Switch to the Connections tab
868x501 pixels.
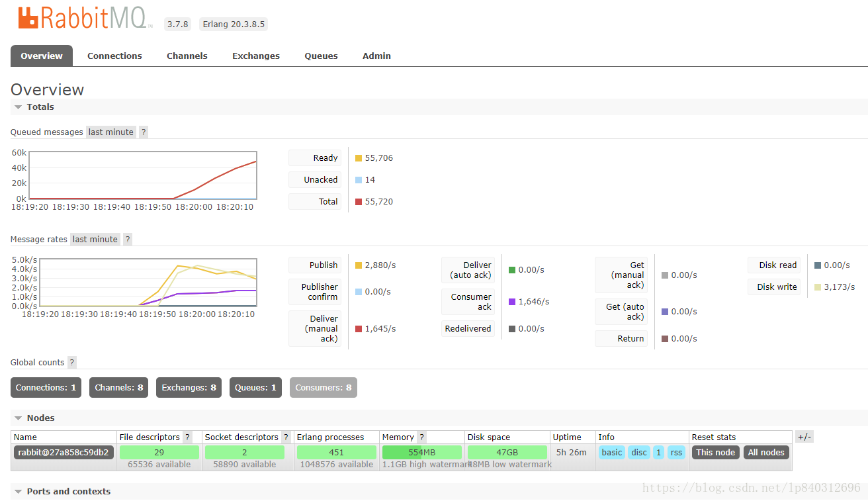point(114,56)
